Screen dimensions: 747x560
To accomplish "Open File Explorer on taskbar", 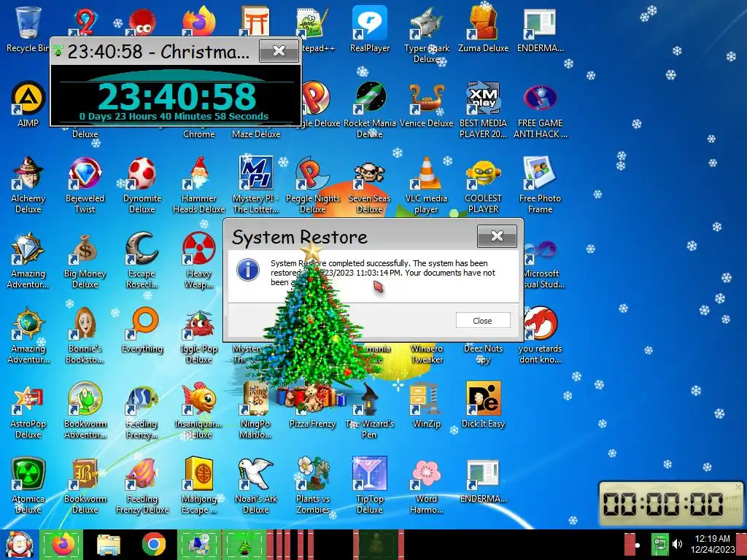I will point(108,544).
